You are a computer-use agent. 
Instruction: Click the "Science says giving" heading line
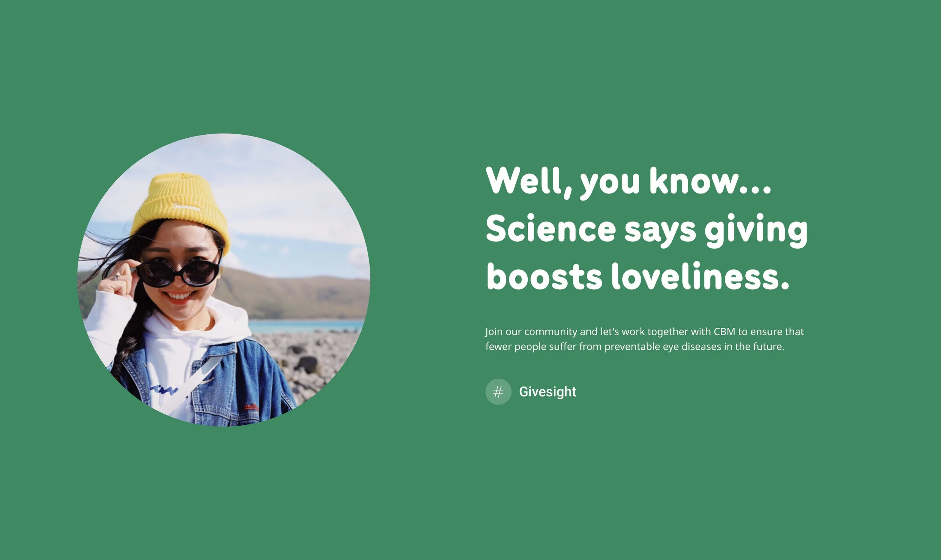646,230
